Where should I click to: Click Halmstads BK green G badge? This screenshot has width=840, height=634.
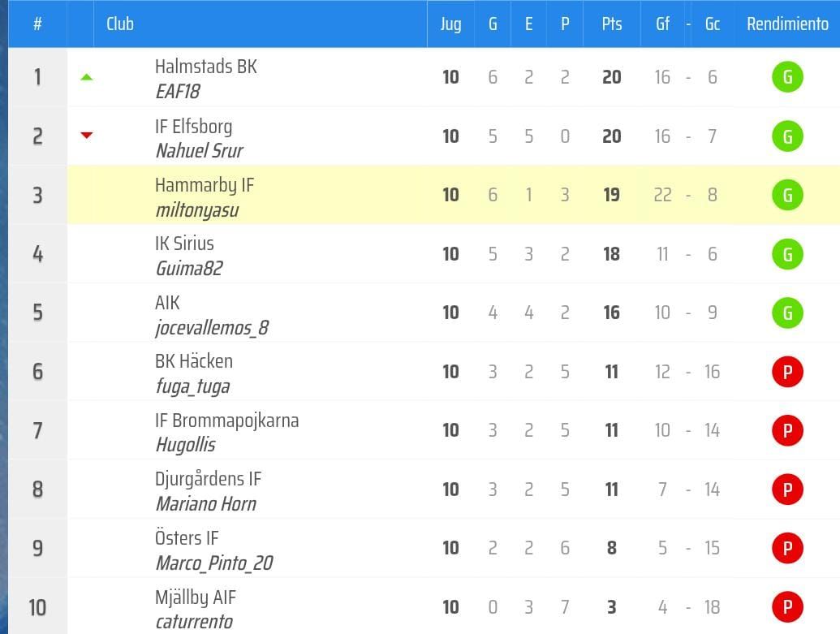click(786, 77)
